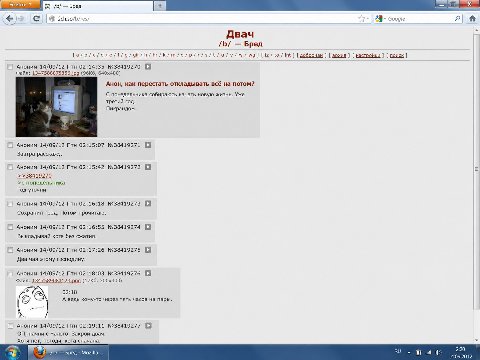Click into the Google search field

[420, 19]
